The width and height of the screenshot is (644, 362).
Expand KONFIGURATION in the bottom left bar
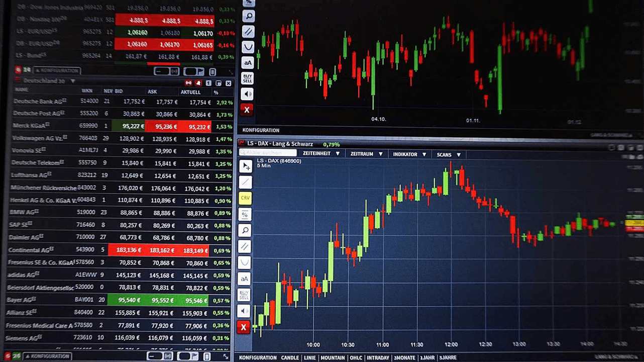point(47,356)
